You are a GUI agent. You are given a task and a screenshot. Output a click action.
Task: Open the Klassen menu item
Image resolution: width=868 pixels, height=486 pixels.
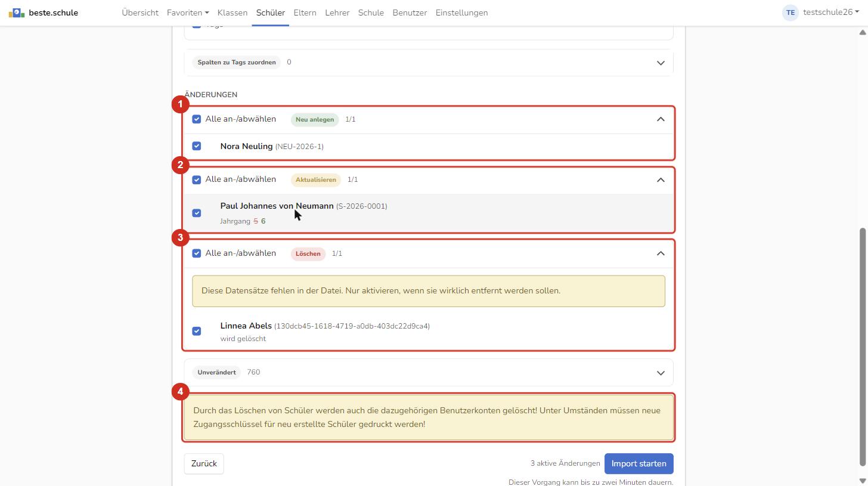[232, 13]
